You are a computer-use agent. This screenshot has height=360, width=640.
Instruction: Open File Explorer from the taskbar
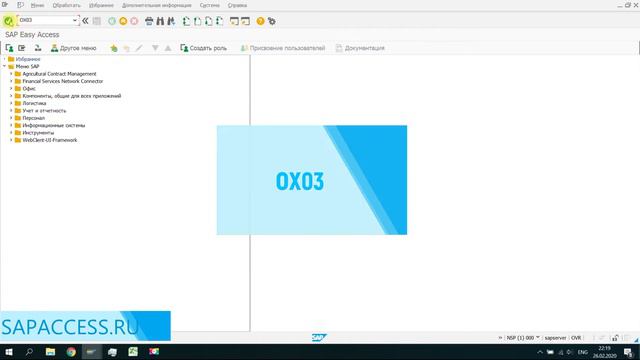pyautogui.click(x=50, y=352)
